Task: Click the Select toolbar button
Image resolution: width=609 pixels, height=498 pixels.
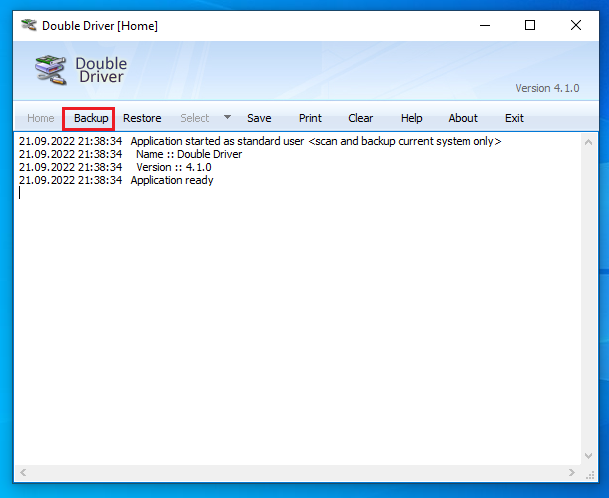Action: click(x=195, y=118)
